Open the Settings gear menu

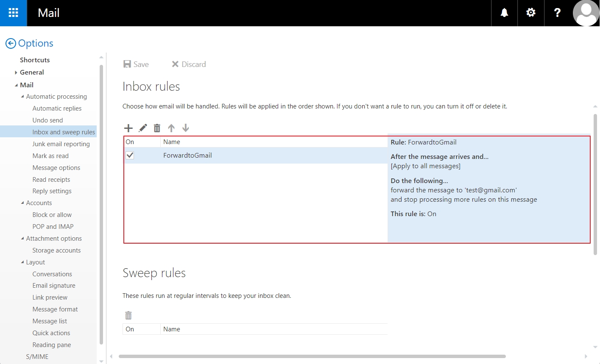pyautogui.click(x=530, y=13)
